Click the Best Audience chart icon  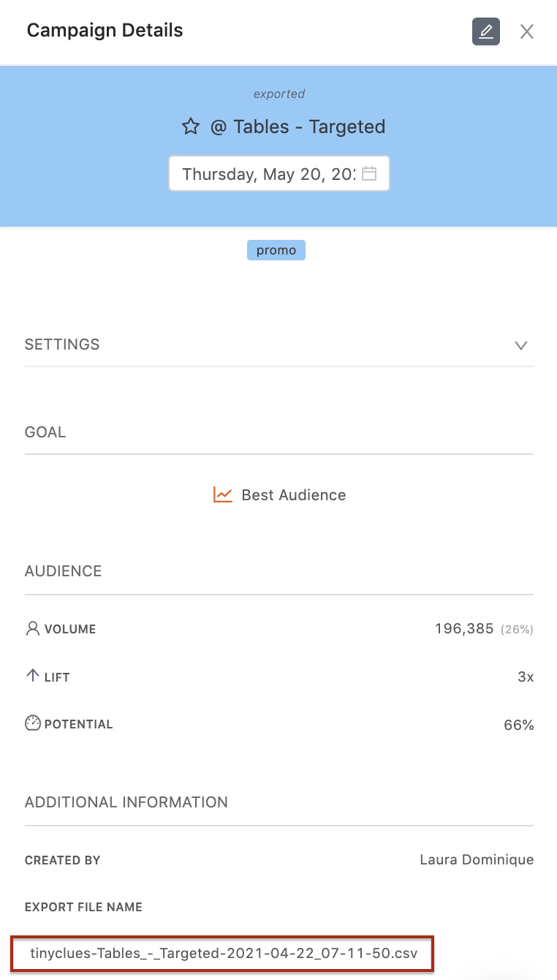point(223,495)
